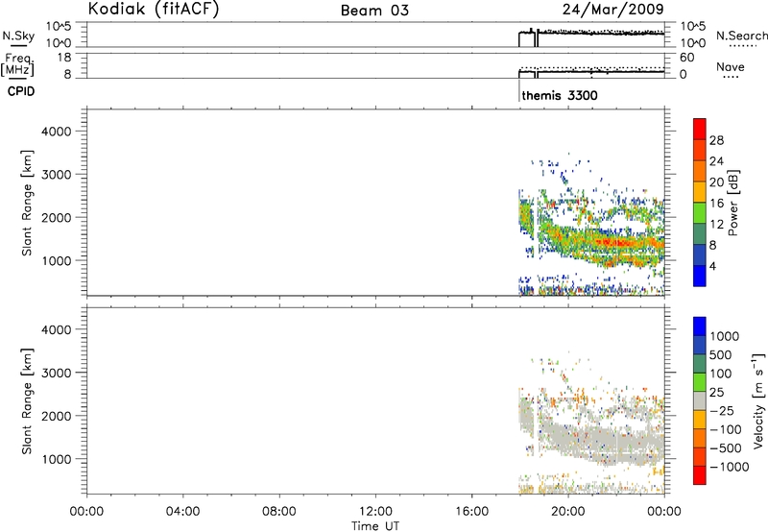The width and height of the screenshot is (768, 532).
Task: Click the '60' Nave axis tick
Action: [686, 57]
